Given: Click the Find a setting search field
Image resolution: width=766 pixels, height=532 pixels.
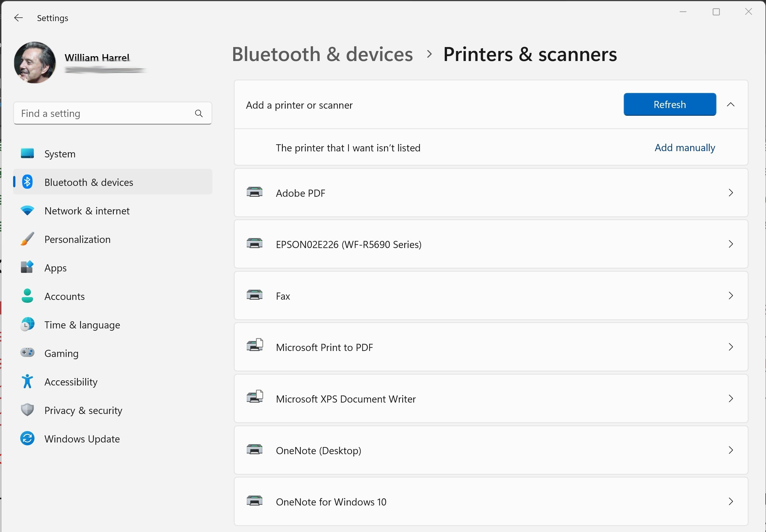Looking at the screenshot, I should tap(112, 113).
